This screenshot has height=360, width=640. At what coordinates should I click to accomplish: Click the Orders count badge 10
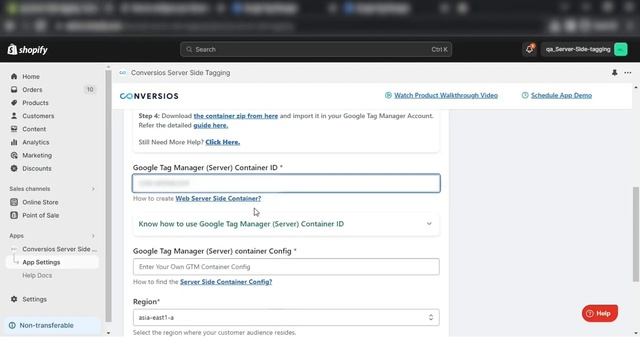90,89
